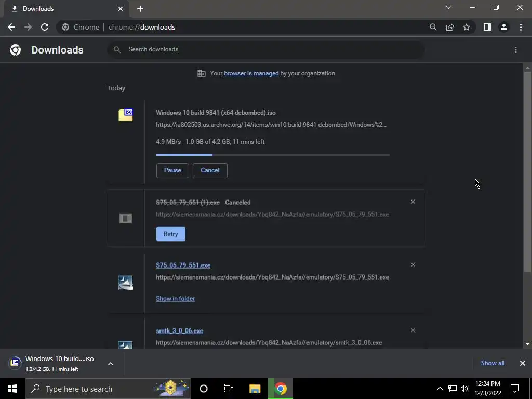Remove smtk_3_0_06.exe from list
The width and height of the screenshot is (532, 399).
(x=413, y=330)
